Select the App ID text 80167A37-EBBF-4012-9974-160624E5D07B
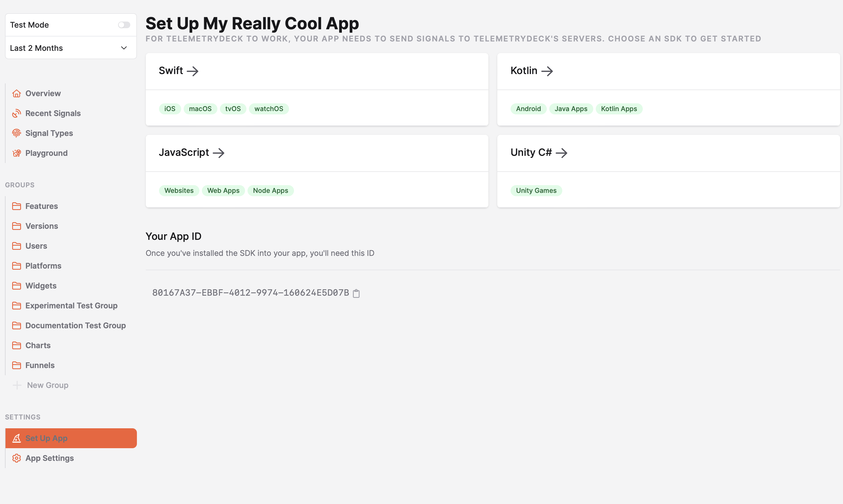Image resolution: width=843 pixels, height=504 pixels. [251, 293]
